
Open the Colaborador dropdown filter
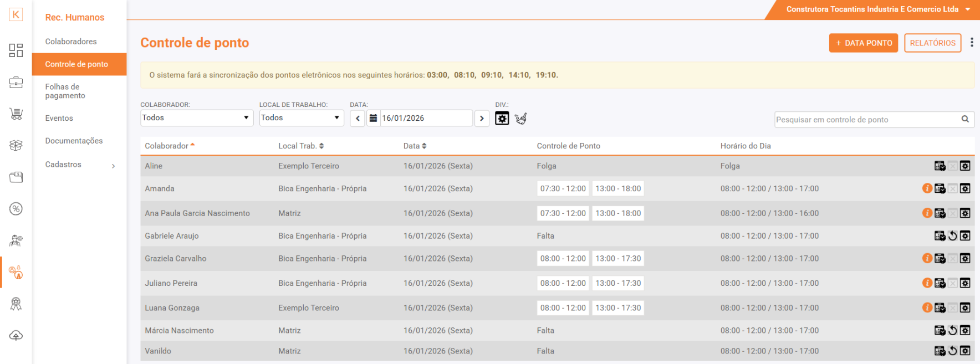197,118
